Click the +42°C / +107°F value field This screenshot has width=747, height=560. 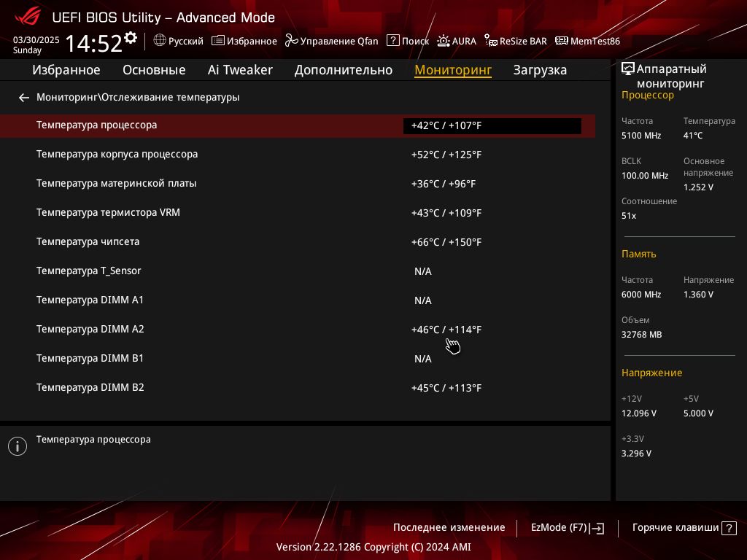[x=492, y=125]
